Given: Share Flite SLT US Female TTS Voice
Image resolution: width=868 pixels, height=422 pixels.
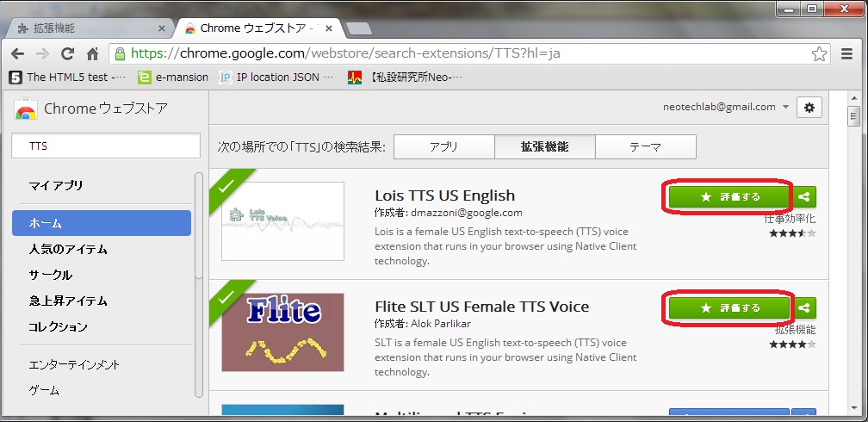Looking at the screenshot, I should tap(805, 308).
